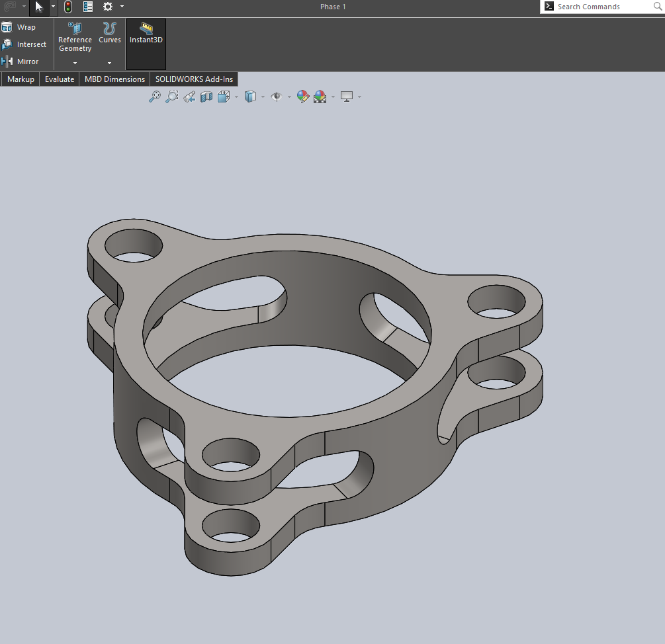The width and height of the screenshot is (665, 644).
Task: Open the Section View tool
Action: click(206, 97)
